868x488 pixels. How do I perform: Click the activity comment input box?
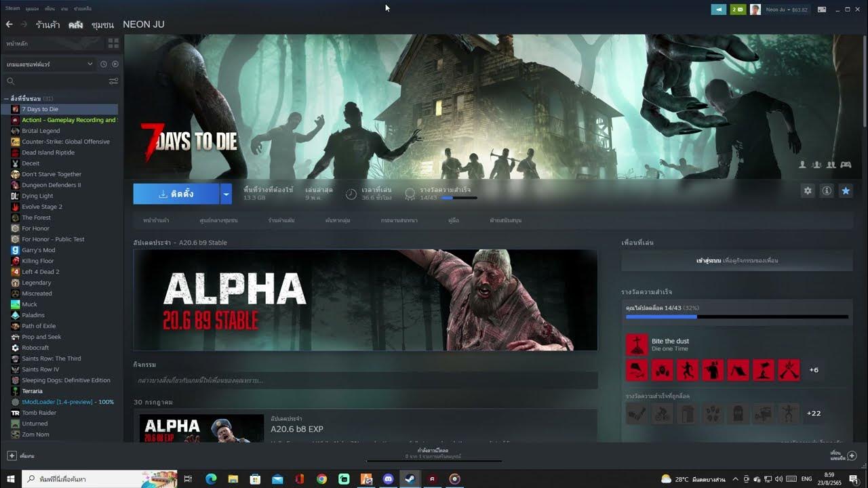[x=366, y=380]
